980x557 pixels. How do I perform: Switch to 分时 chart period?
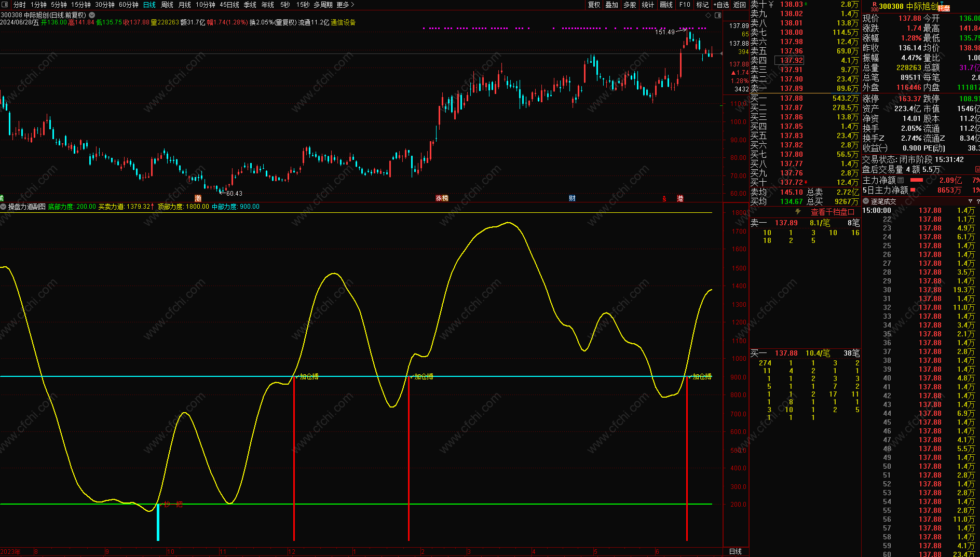(x=19, y=5)
